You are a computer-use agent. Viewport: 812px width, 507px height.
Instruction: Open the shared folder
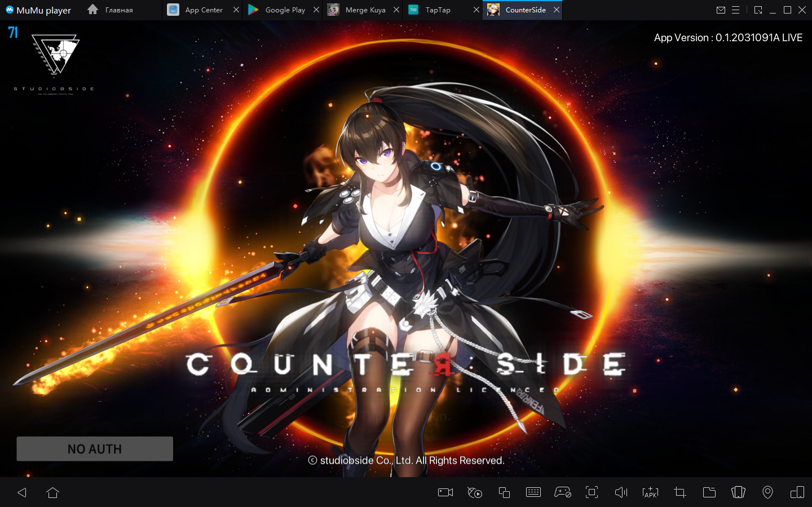click(709, 492)
